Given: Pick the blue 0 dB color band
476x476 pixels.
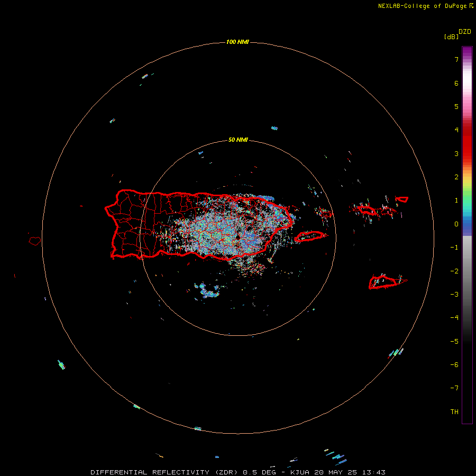Looking at the screenshot, I should (x=467, y=224).
